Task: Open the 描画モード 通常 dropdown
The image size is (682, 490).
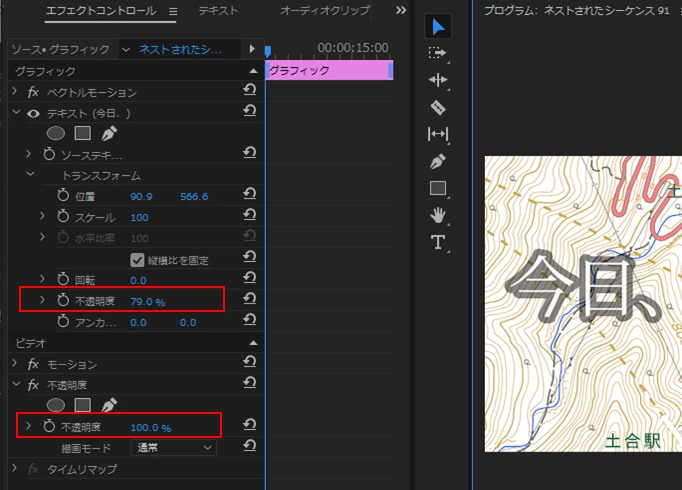Action: (x=174, y=447)
